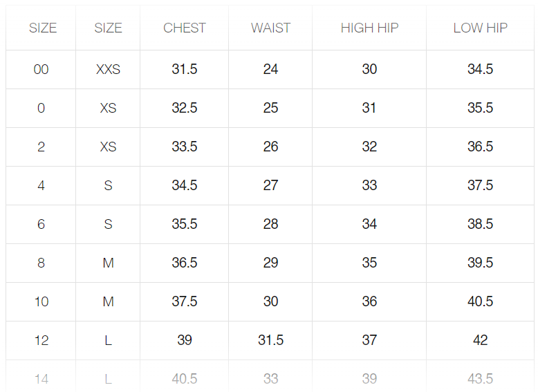Select the L label in size 12 row
The height and width of the screenshot is (392, 538).
click(108, 341)
